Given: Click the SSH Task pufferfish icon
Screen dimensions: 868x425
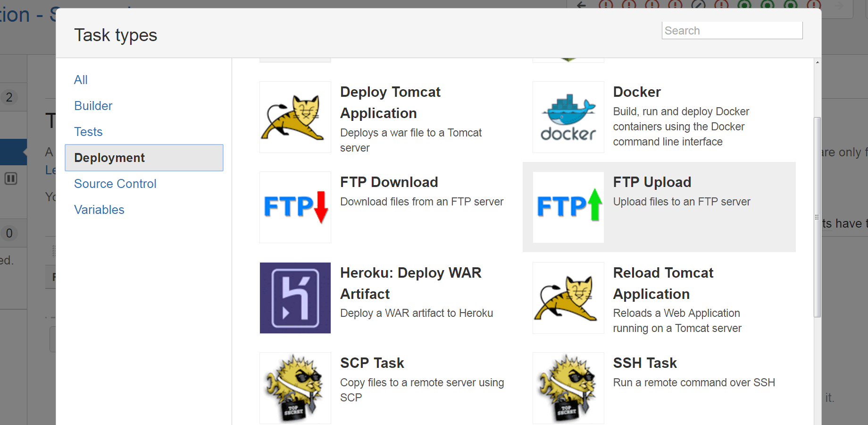Looking at the screenshot, I should point(568,388).
